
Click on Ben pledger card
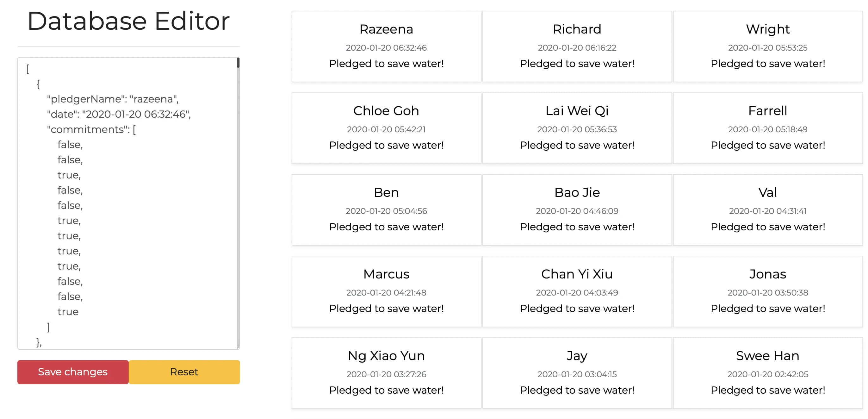point(387,209)
